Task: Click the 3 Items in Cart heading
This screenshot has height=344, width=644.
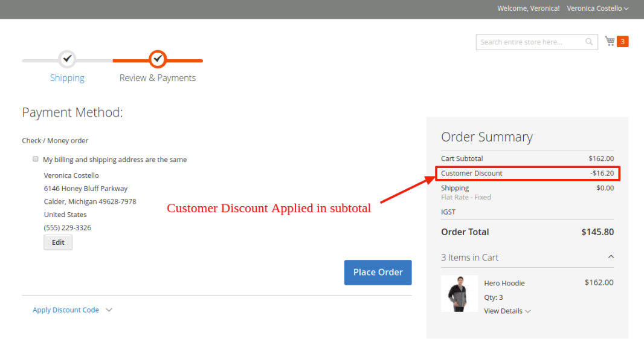Action: (x=470, y=258)
